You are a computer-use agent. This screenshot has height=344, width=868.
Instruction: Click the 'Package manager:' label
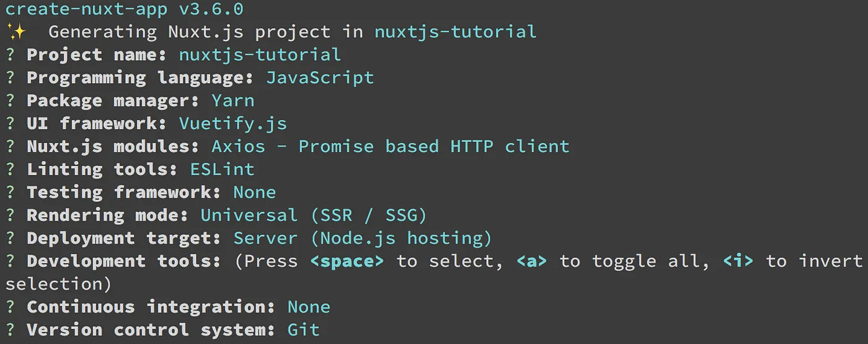click(x=113, y=100)
